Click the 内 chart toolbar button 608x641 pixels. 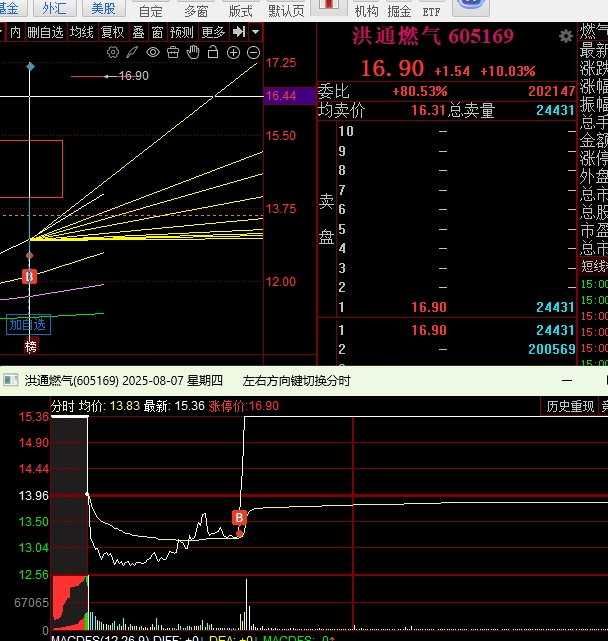[x=16, y=32]
